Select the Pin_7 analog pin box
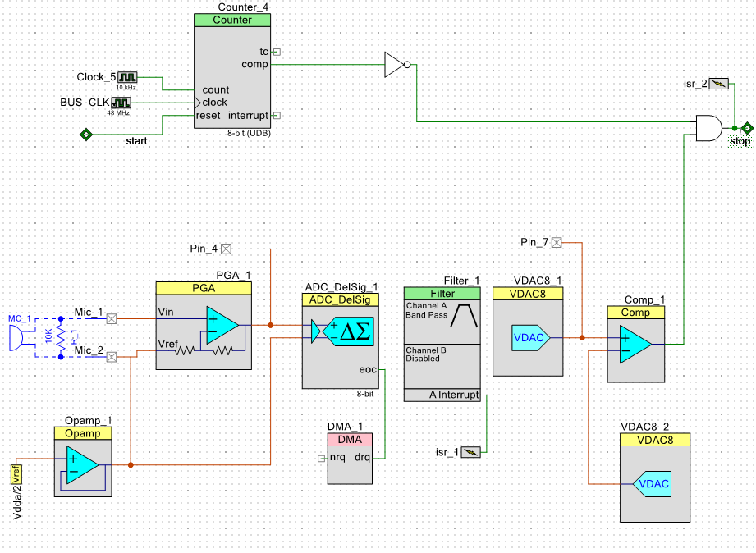This screenshot has width=756, height=553. coord(557,243)
